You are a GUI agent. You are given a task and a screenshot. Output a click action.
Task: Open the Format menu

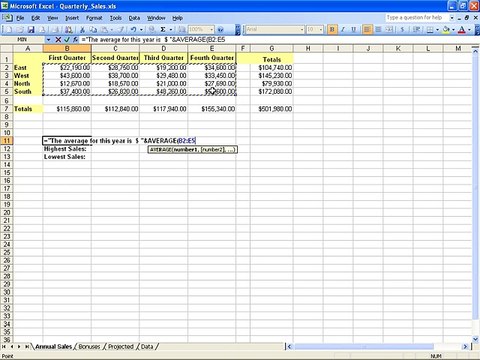point(94,18)
